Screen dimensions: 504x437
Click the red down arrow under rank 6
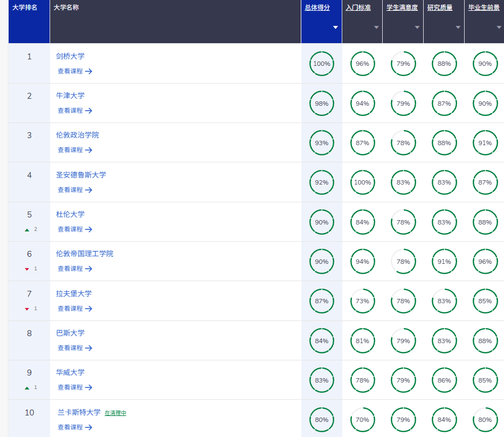click(27, 269)
